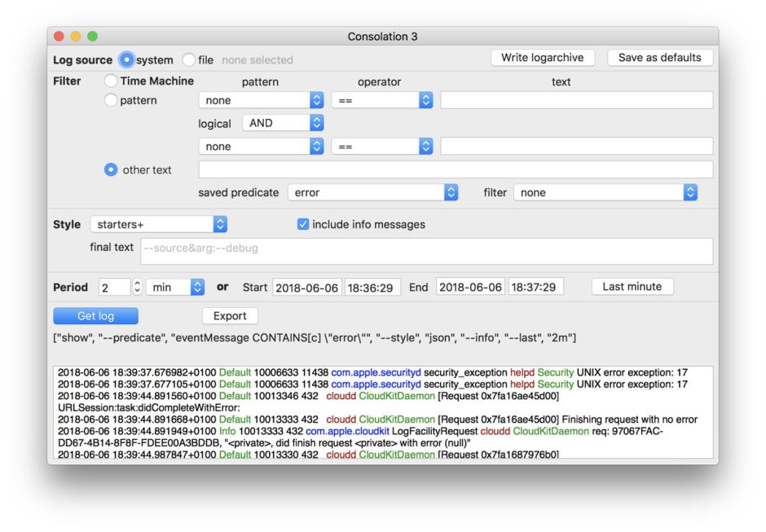766x532 pixels.
Task: Select the file log source option
Action: 189,59
